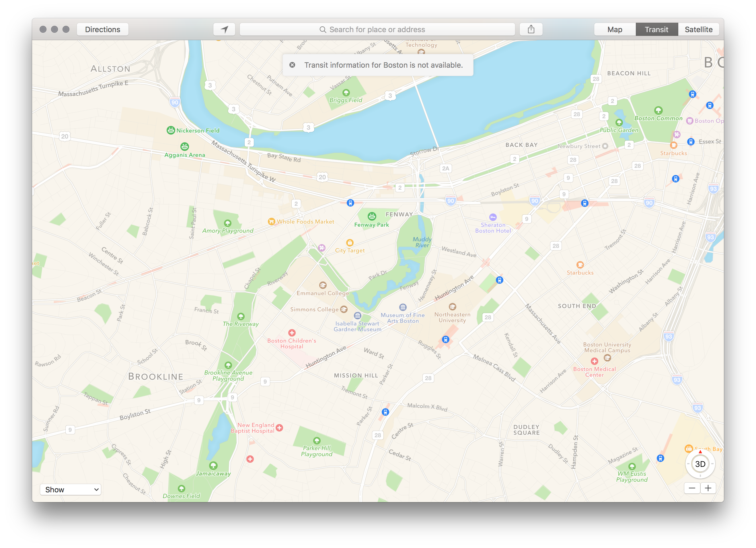Screen dimensions: 756x548
Task: Click the SOUTH END neighborhood label
Action: coord(577,306)
